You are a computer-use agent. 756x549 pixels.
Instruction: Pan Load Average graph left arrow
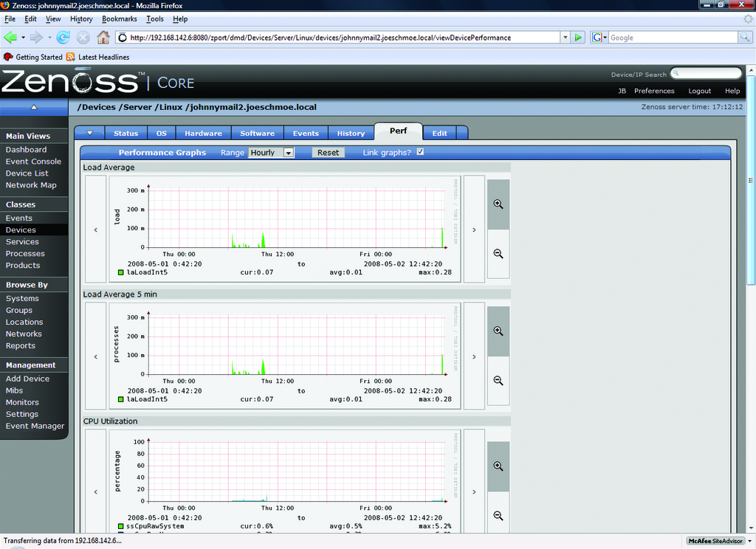[x=96, y=229]
